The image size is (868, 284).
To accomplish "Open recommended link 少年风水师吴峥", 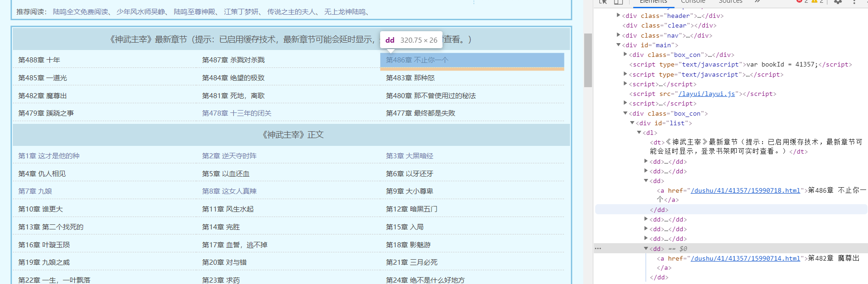I will [x=141, y=12].
